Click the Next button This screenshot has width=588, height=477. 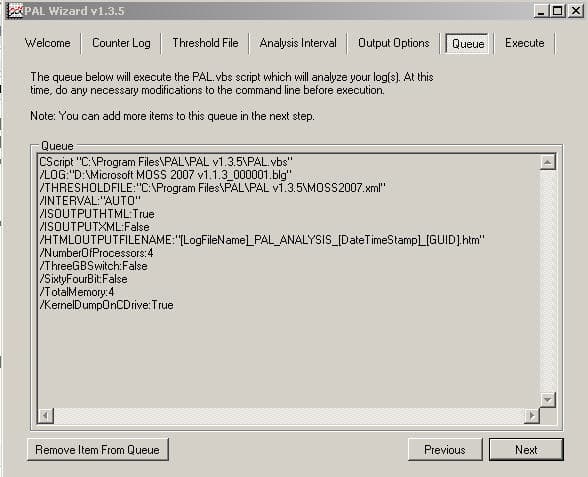point(526,450)
